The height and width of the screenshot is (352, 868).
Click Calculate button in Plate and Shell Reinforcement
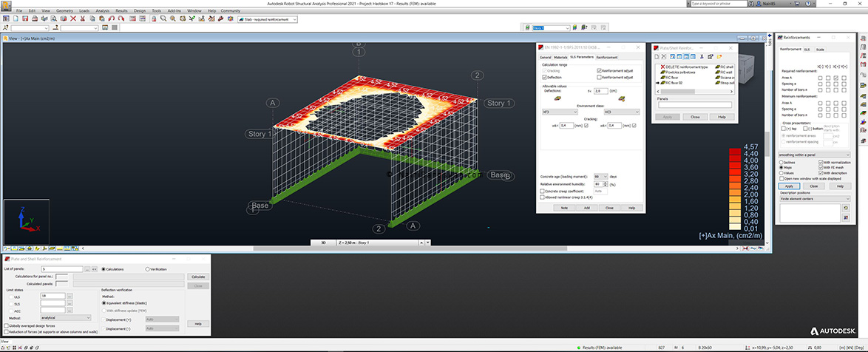(x=199, y=277)
